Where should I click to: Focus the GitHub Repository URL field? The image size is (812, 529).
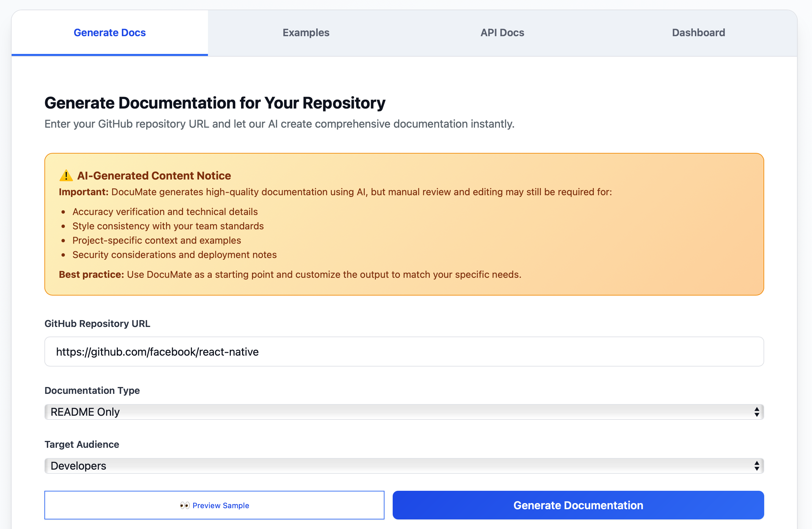tap(404, 352)
